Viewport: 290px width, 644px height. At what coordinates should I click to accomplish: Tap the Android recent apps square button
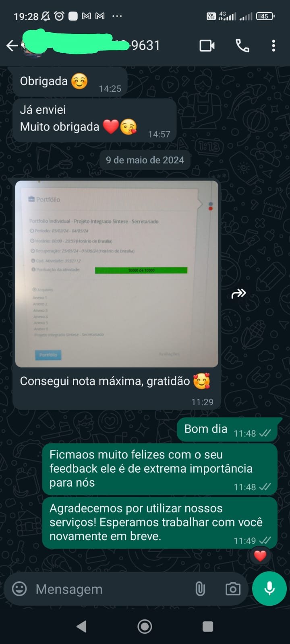point(208,626)
